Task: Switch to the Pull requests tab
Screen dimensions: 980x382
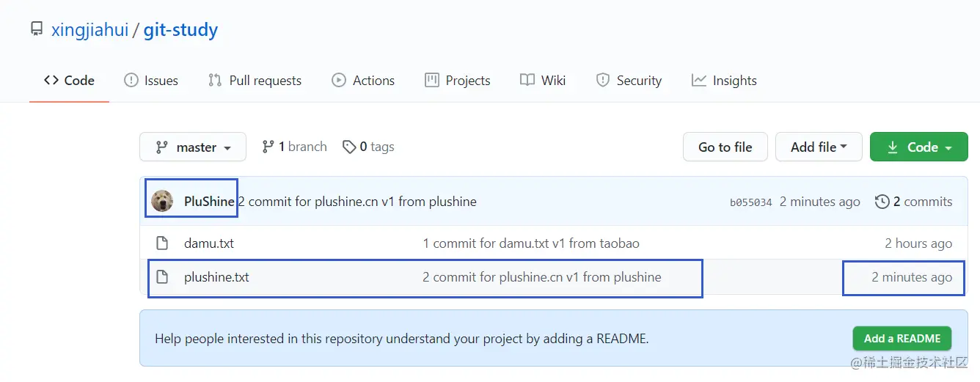Action: point(255,81)
